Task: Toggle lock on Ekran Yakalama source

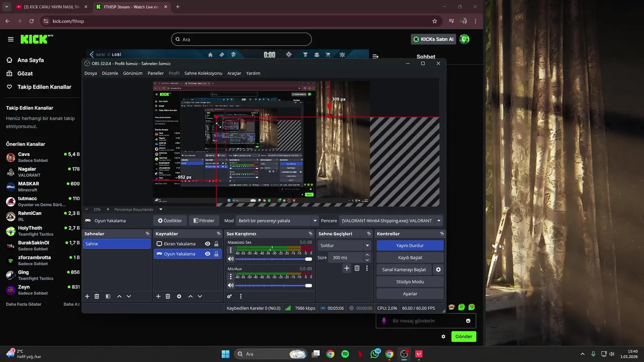Action: pos(216,244)
